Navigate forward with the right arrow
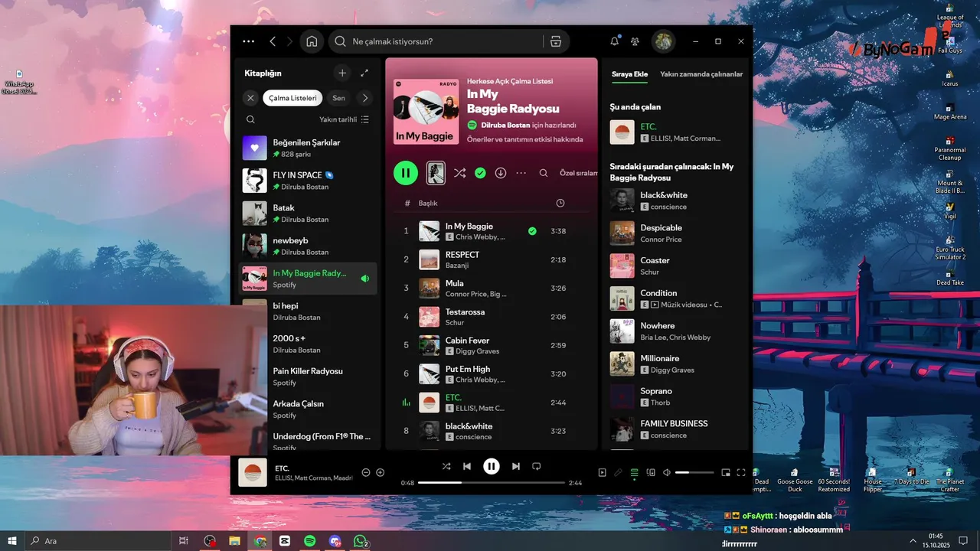The width and height of the screenshot is (980, 551). coord(291,41)
